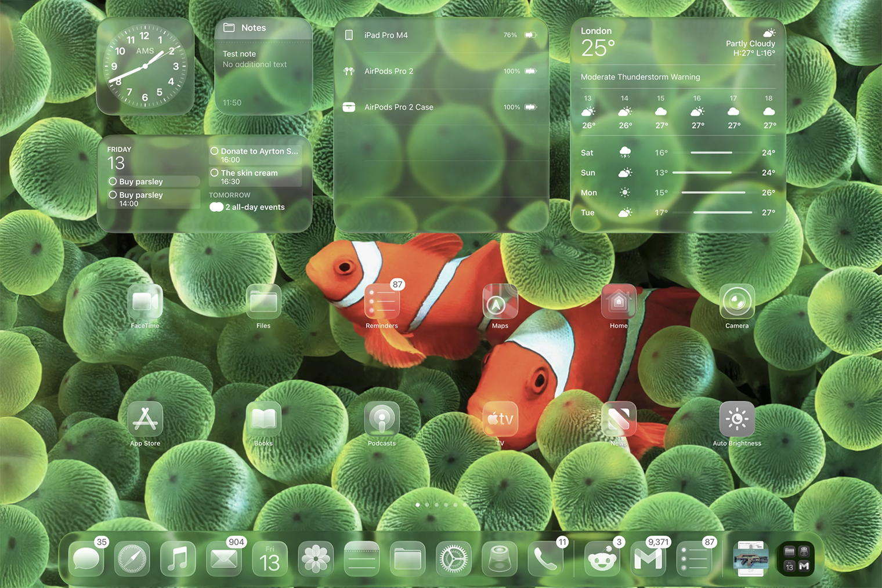Open the Moderate Thunderstorm Warning alert

click(641, 77)
